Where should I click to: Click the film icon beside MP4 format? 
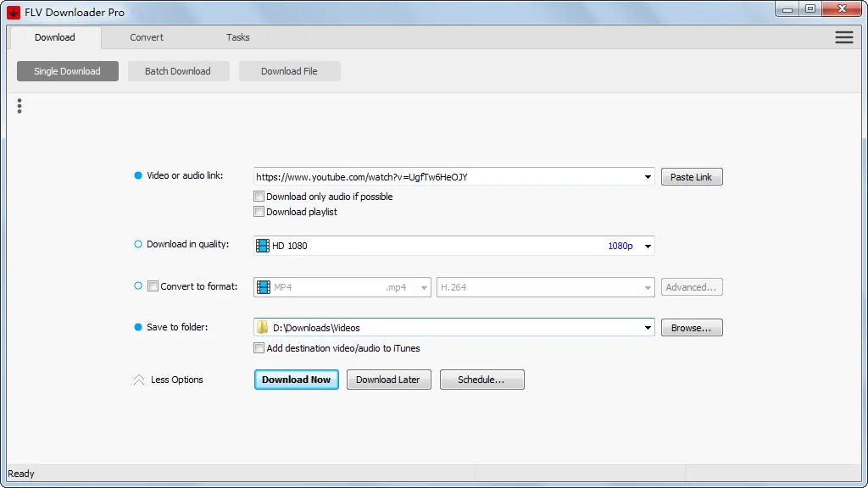(x=264, y=287)
